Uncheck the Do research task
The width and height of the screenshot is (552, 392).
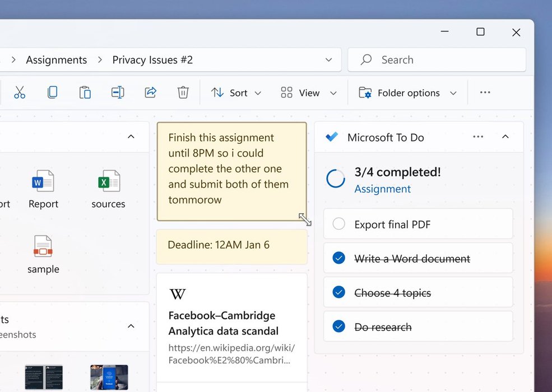(338, 326)
